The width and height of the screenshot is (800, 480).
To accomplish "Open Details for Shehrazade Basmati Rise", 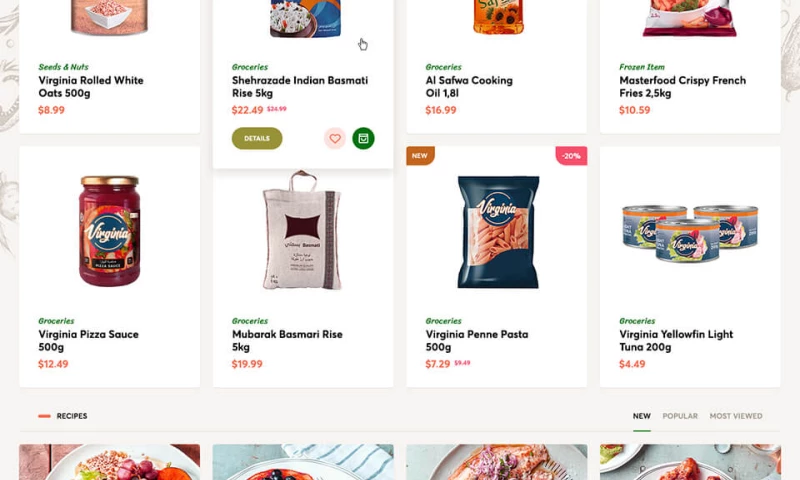I will (257, 139).
